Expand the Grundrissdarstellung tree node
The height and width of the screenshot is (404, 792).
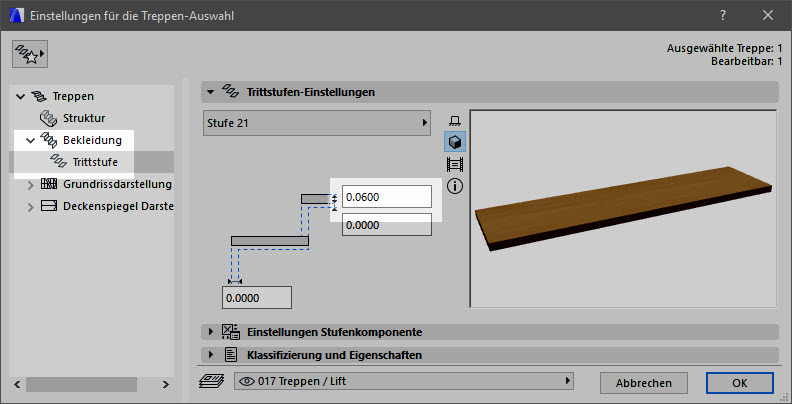tap(31, 185)
